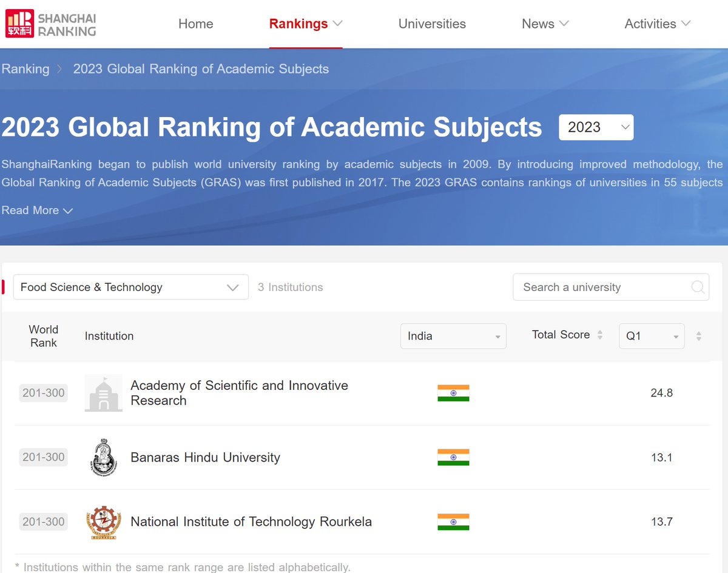Click India flag in NIT Rourkela row
This screenshot has width=728, height=573.
[453, 521]
